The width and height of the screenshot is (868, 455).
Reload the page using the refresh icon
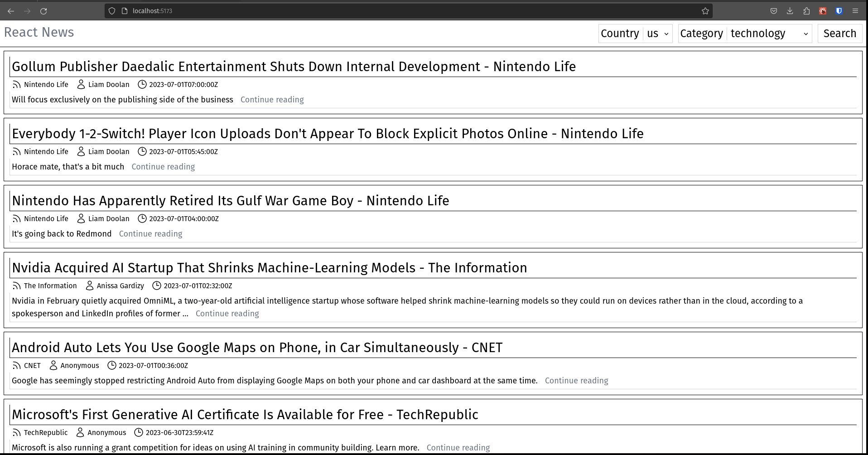click(43, 11)
